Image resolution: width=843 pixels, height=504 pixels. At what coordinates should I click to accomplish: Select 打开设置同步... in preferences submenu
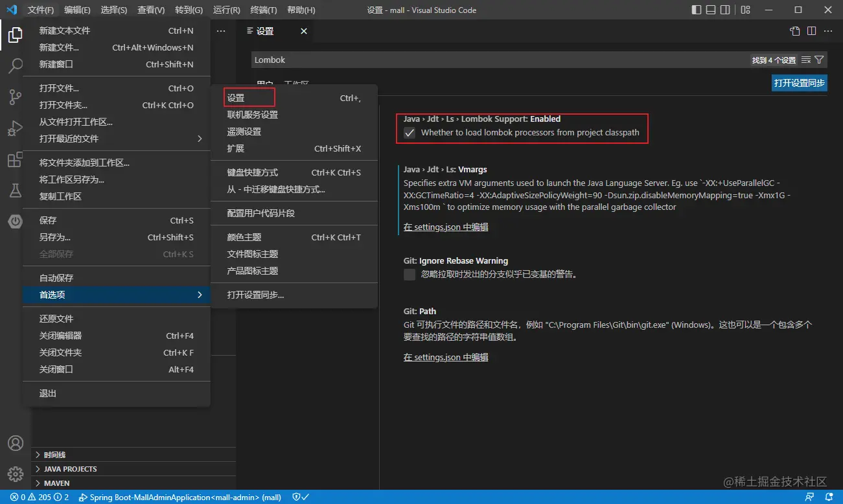click(294, 295)
